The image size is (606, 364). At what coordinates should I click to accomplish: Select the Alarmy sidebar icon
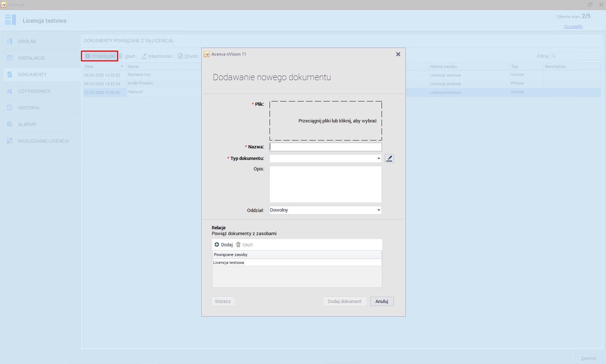click(x=10, y=124)
